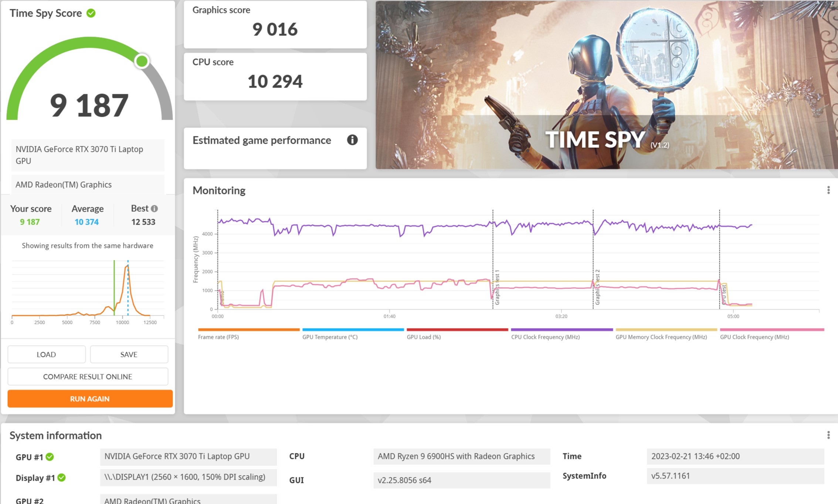Image resolution: width=838 pixels, height=504 pixels.
Task: Click the CPU Clock Frequency purple legend swatch
Action: (x=562, y=330)
